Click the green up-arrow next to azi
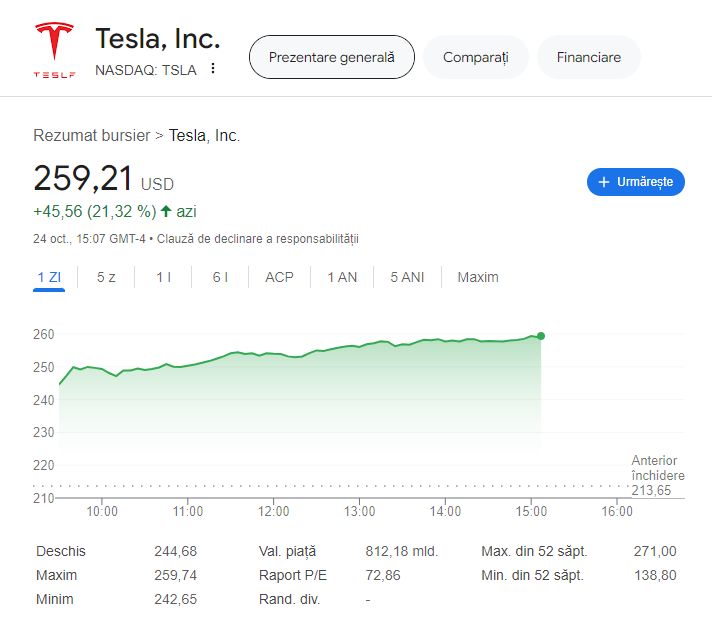This screenshot has width=712, height=623. pyautogui.click(x=166, y=211)
